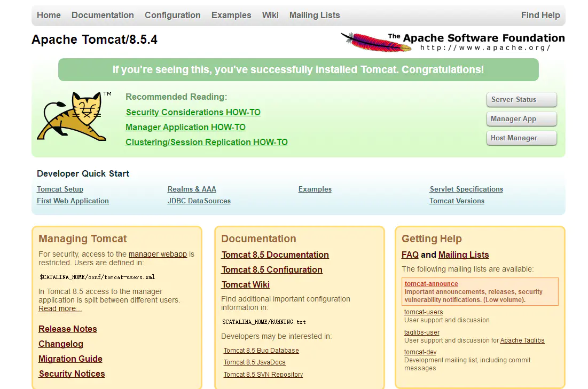Screen dimensions: 588x389
Task: Follow the Apache Taglibs link
Action: pos(522,340)
